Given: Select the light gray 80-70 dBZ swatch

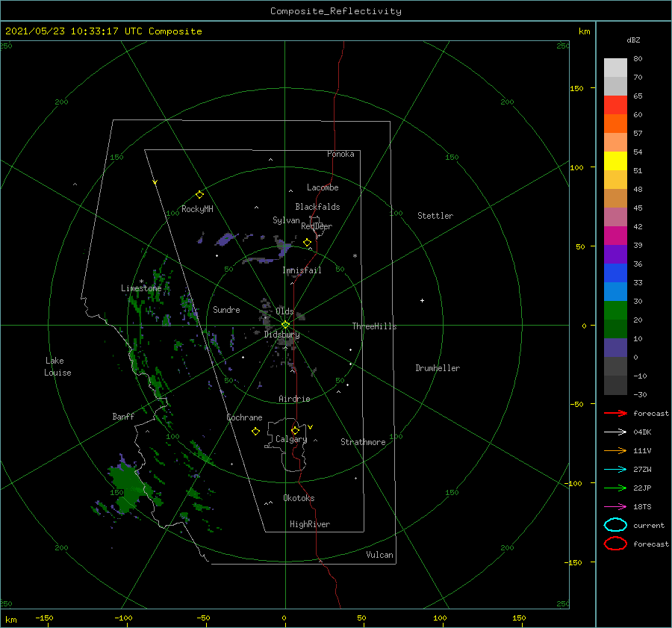Looking at the screenshot, I should (x=615, y=68).
